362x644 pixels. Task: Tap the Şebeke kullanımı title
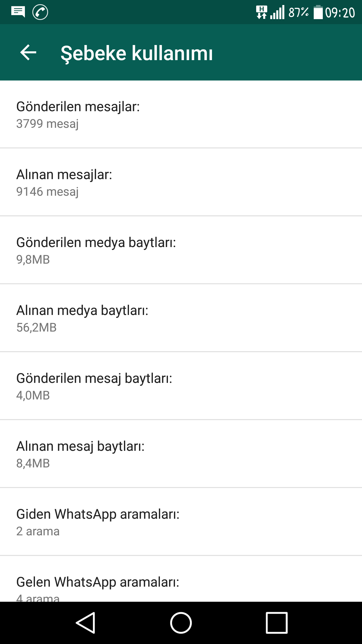tap(137, 53)
